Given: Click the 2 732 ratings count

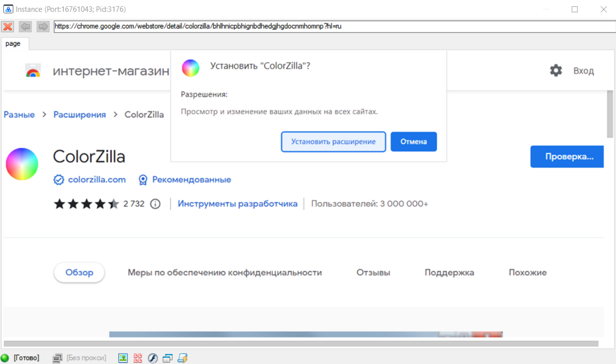Looking at the screenshot, I should coord(134,204).
